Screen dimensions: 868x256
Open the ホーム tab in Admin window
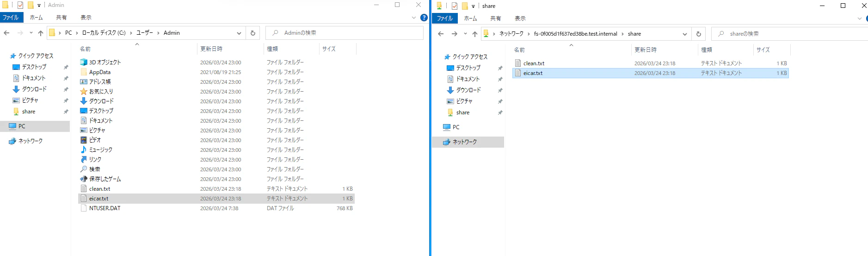coord(36,18)
